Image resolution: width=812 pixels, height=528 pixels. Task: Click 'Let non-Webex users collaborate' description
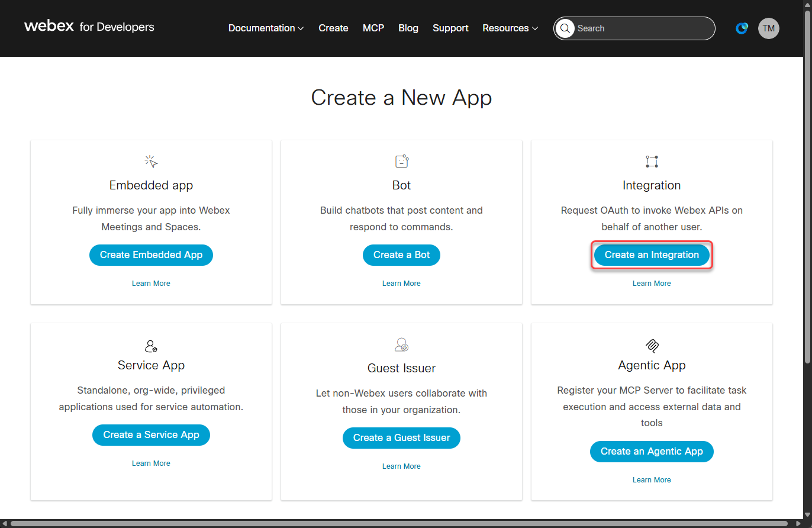tap(401, 401)
